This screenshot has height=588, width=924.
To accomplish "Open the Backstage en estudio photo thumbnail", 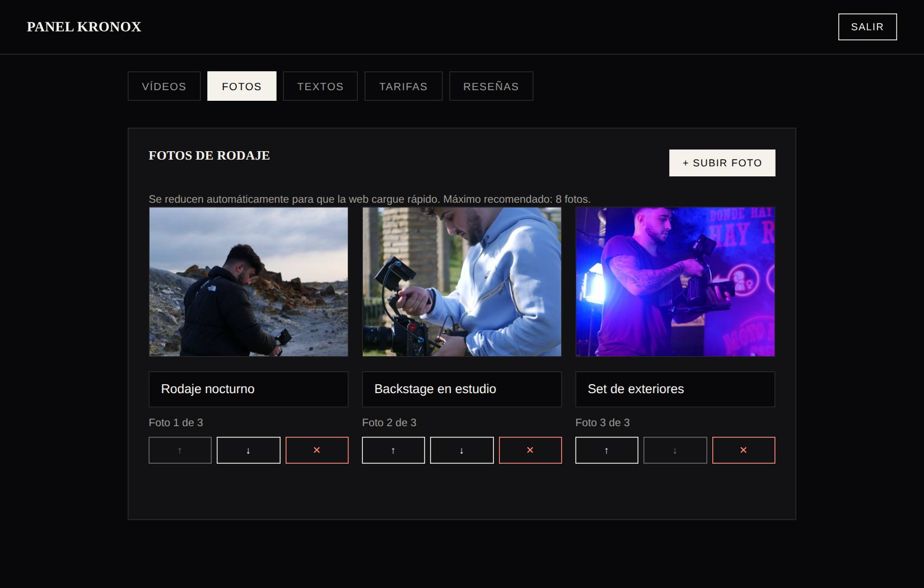I will (x=462, y=282).
